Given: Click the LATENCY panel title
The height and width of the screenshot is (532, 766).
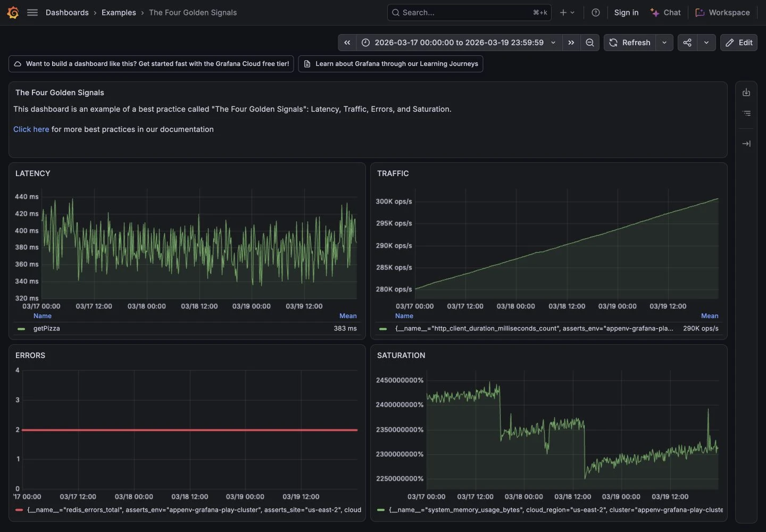Looking at the screenshot, I should click(33, 173).
